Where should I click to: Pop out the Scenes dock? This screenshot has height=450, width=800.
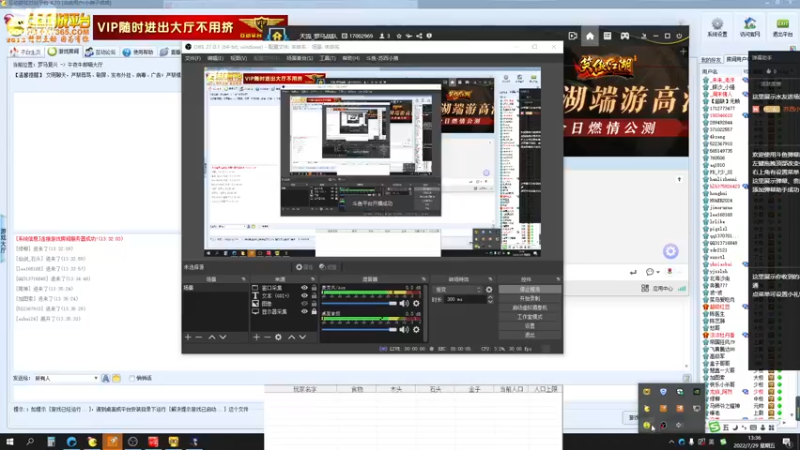point(243,280)
